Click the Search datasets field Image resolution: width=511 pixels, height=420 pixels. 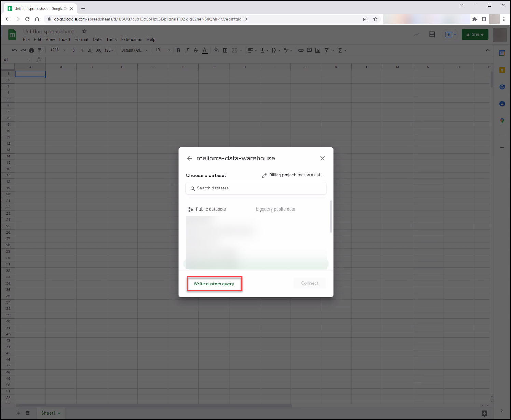[256, 188]
